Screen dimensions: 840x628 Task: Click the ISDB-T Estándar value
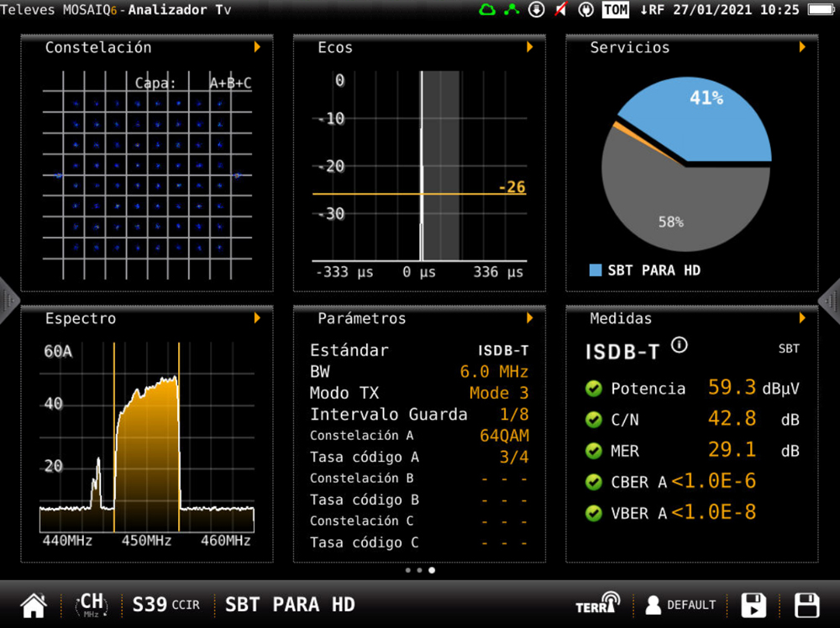pos(503,351)
